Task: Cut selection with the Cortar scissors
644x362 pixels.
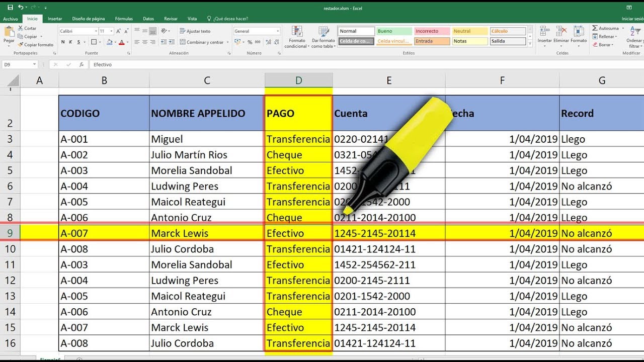Action: [x=27, y=29]
